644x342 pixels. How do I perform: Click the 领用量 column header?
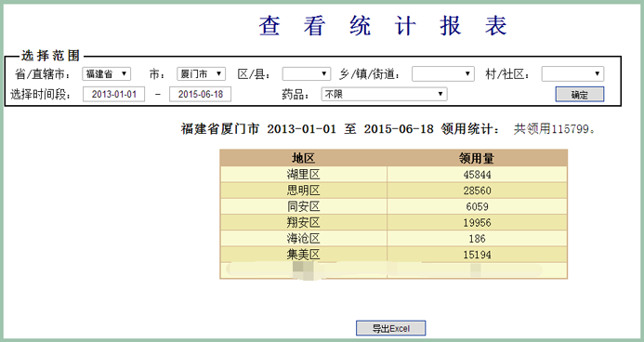(477, 158)
